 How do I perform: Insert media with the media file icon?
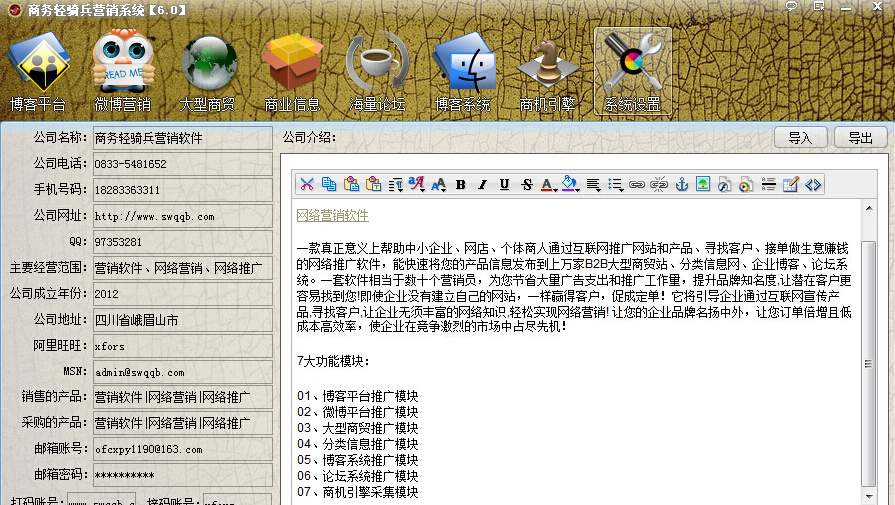[x=746, y=184]
